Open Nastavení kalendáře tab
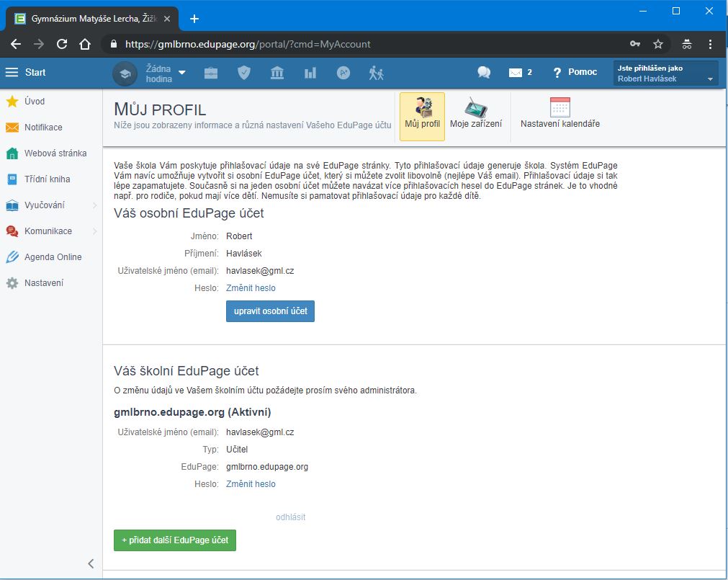Viewport: 728px width, 580px height. (560, 115)
